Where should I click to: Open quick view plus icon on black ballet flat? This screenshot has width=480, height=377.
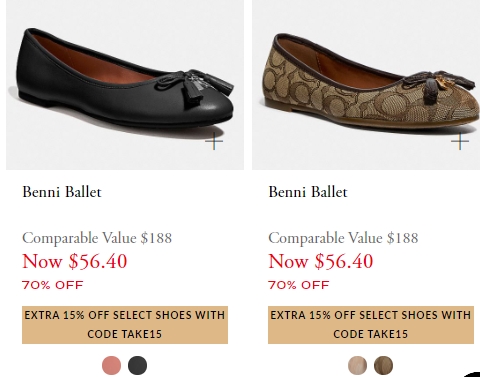point(214,141)
